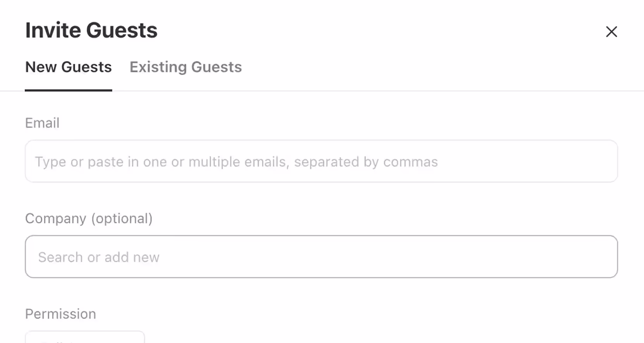Viewport: 644px width, 343px height.
Task: Dismiss the dialog with the X icon
Action: (x=611, y=31)
